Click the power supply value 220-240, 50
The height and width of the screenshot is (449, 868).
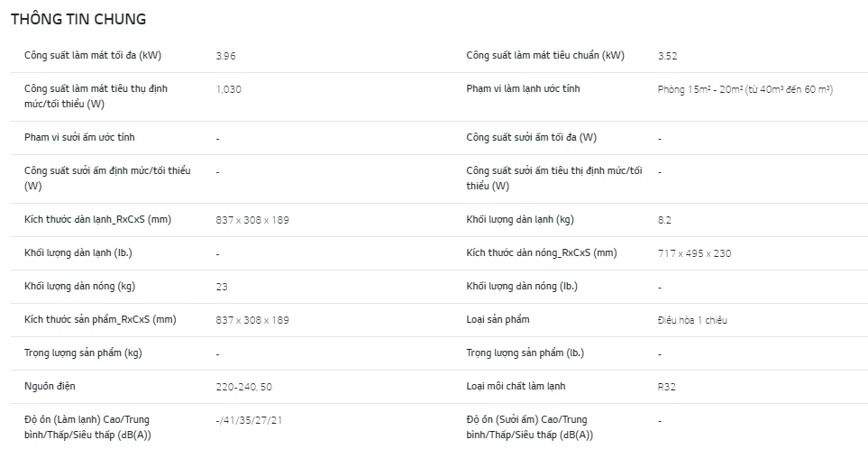[x=244, y=387]
